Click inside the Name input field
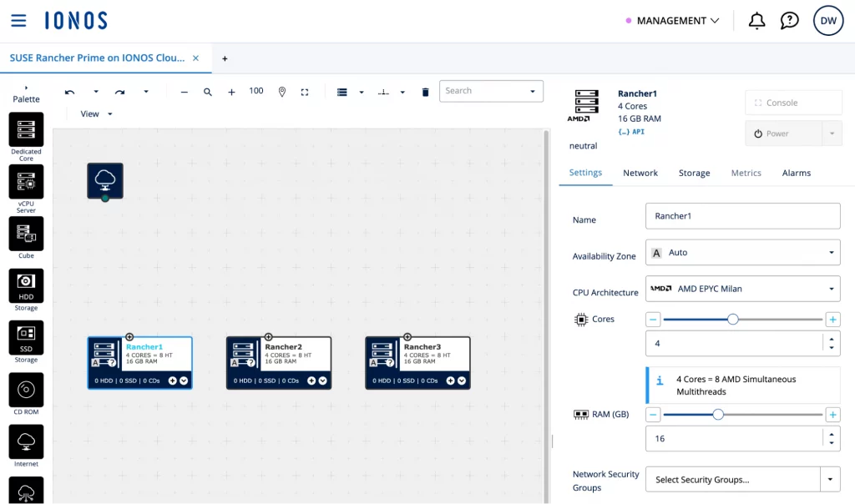The height and width of the screenshot is (504, 855). (742, 215)
